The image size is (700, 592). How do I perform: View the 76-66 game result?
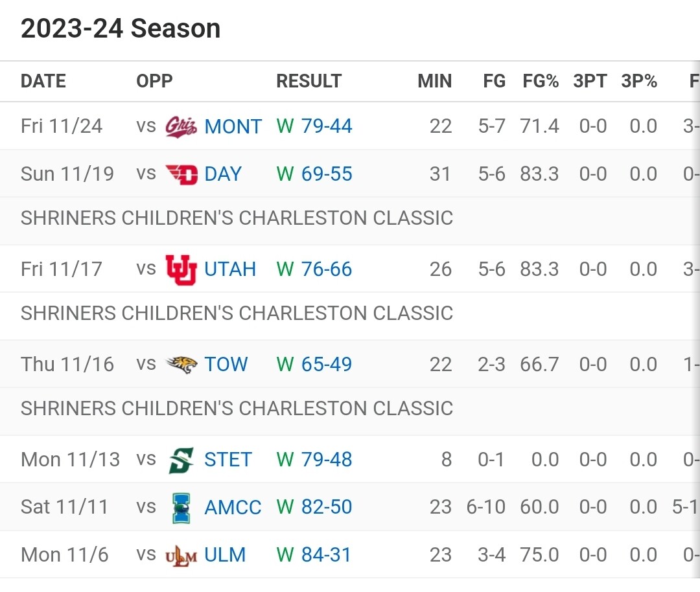pyautogui.click(x=327, y=269)
